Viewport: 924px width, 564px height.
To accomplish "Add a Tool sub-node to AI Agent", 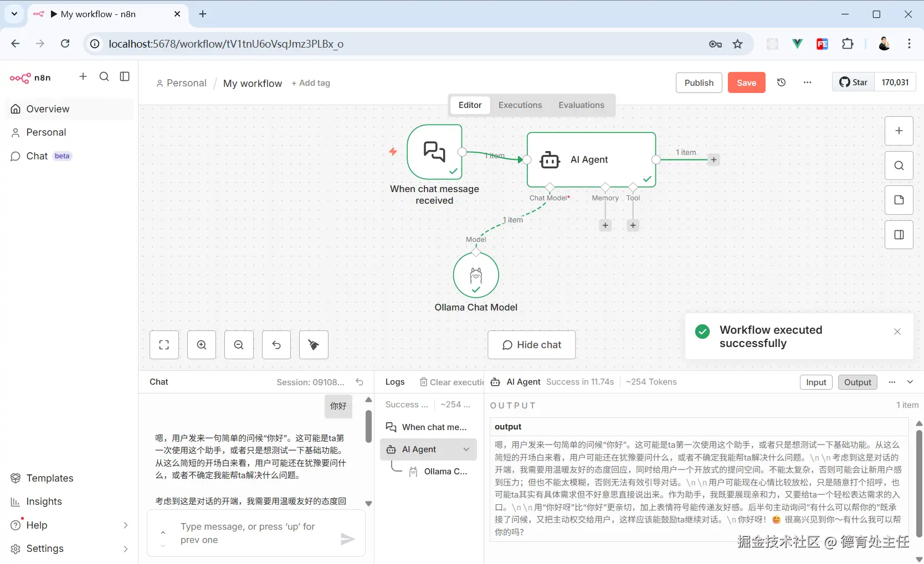I will (x=633, y=225).
